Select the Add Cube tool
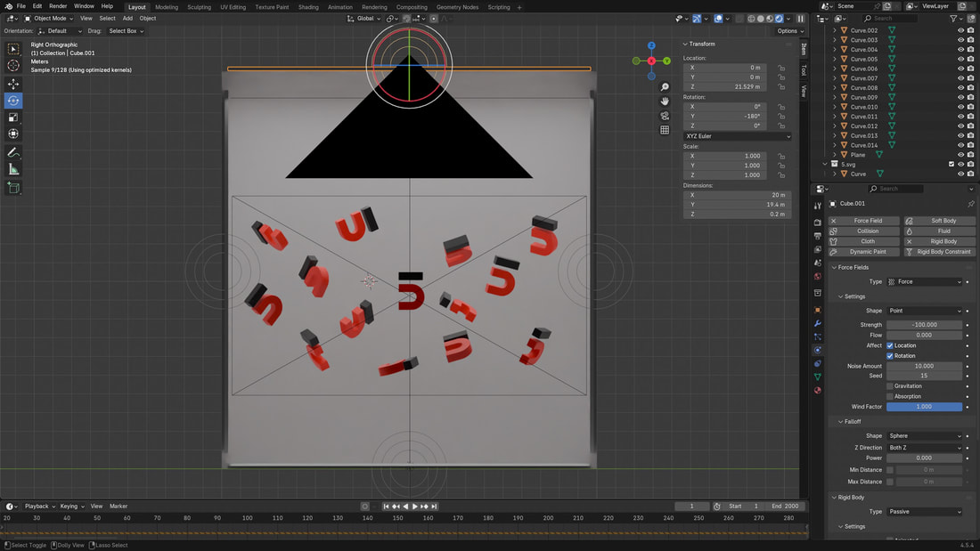The image size is (980, 551). point(13,188)
